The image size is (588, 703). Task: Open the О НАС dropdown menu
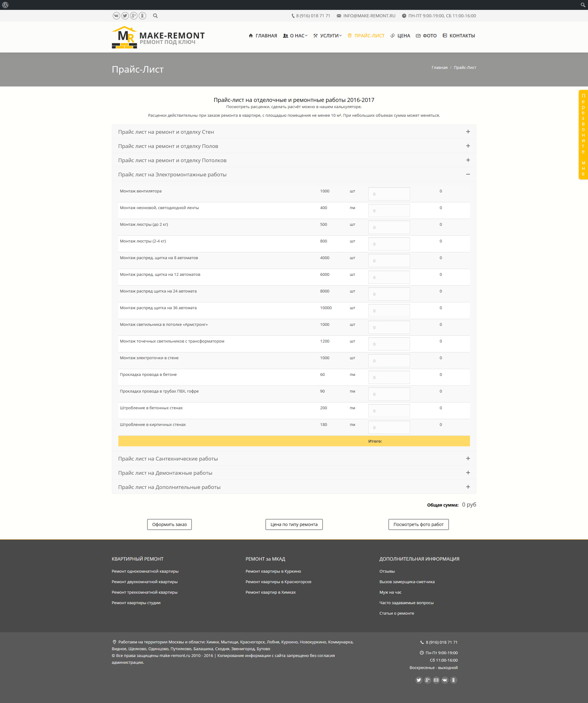coord(295,36)
